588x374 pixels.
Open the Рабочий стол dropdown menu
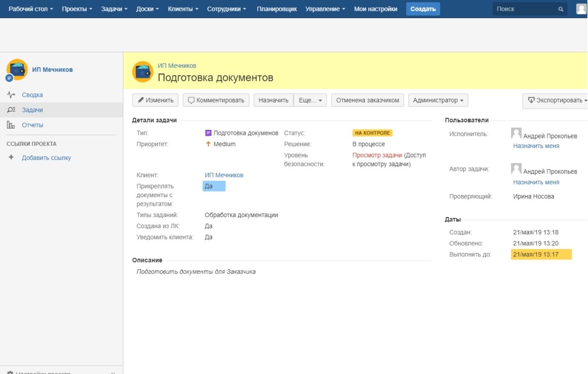(x=31, y=9)
